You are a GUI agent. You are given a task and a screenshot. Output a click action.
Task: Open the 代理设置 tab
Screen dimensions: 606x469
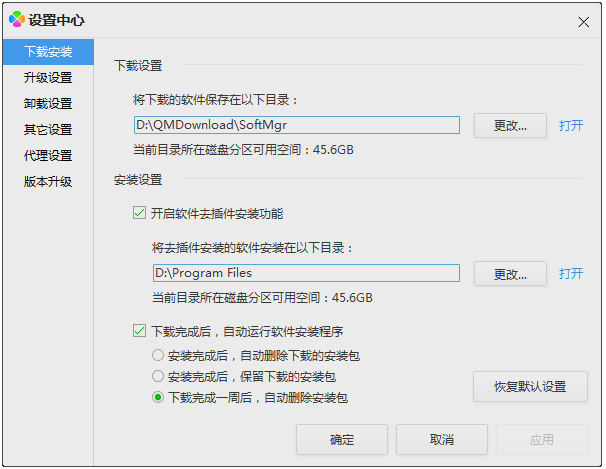coord(48,156)
